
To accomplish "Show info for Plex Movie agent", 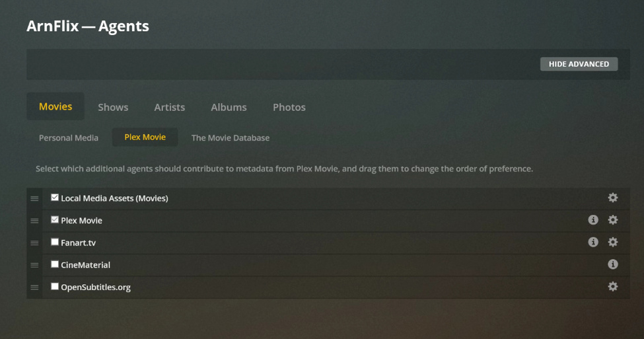I will coord(592,220).
